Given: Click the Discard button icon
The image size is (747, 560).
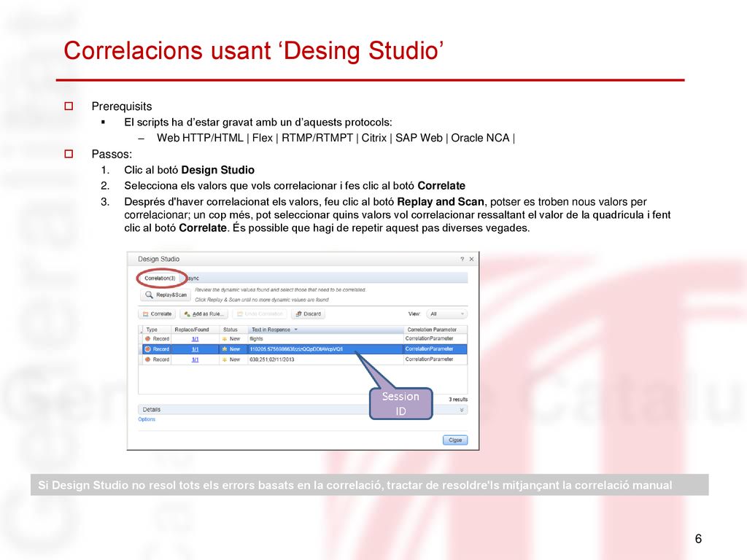Looking at the screenshot, I should [298, 314].
